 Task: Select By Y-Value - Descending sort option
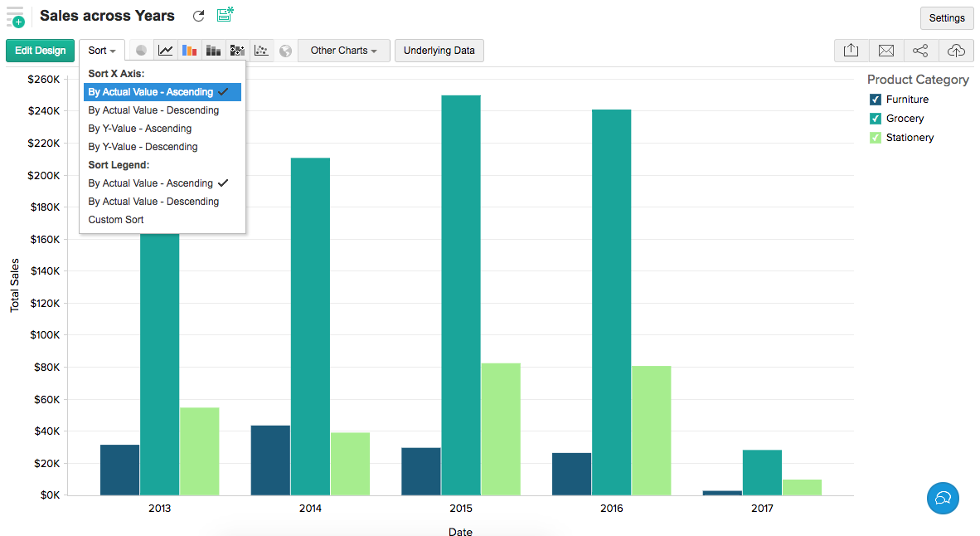(x=143, y=146)
